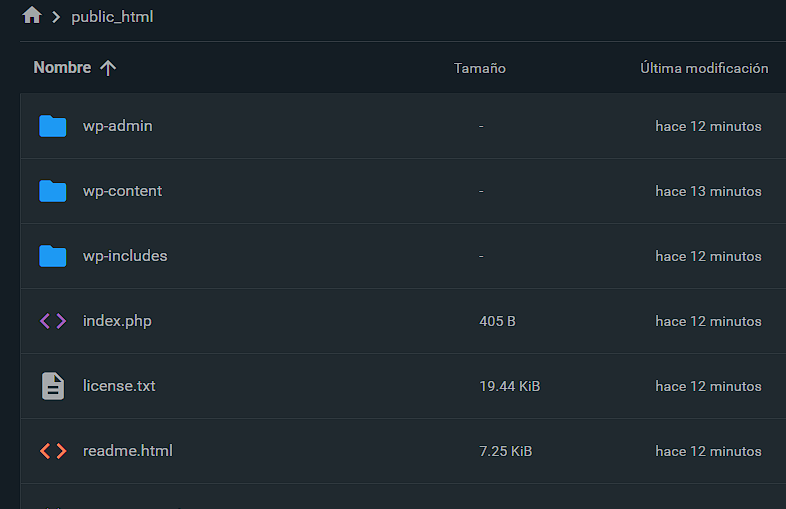The width and height of the screenshot is (786, 509).
Task: Click the wp-content folder icon
Action: pyautogui.click(x=53, y=191)
